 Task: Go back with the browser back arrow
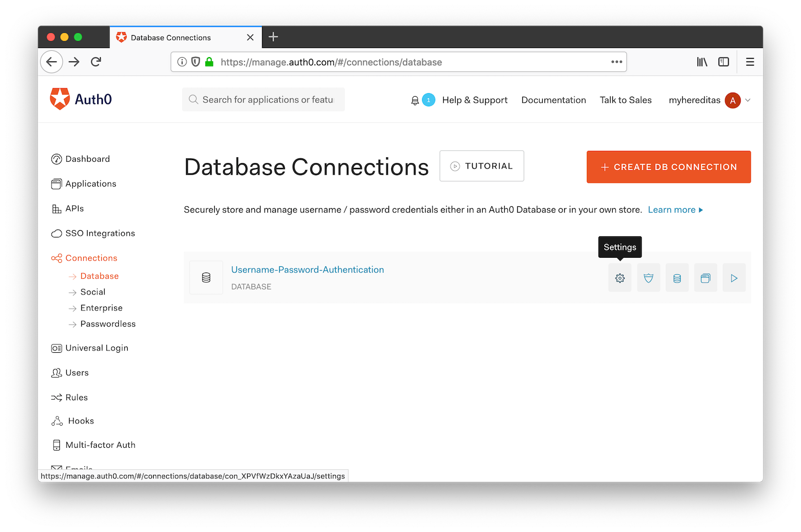coord(51,62)
